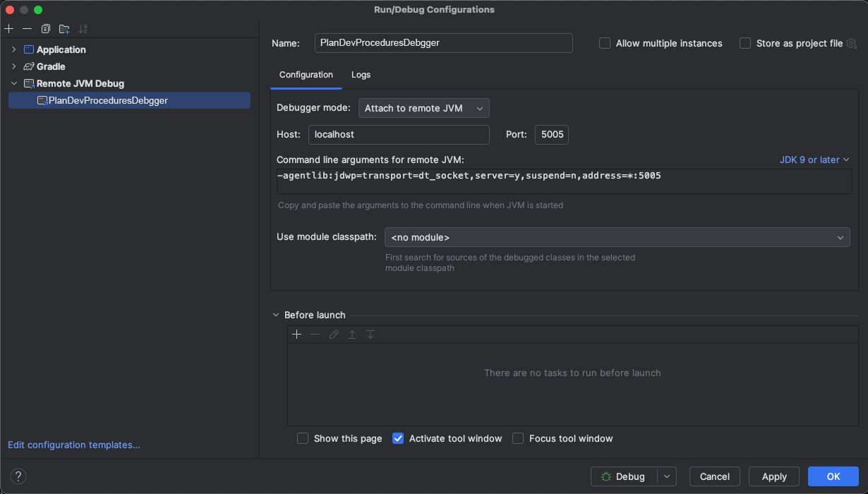Open the help question mark icon
Image resolution: width=868 pixels, height=494 pixels.
click(x=18, y=476)
